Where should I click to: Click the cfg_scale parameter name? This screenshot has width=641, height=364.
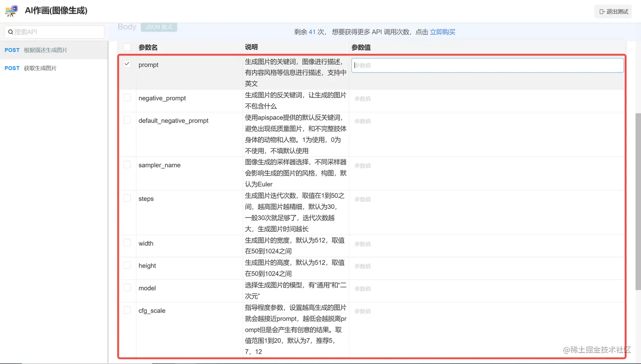pos(152,311)
